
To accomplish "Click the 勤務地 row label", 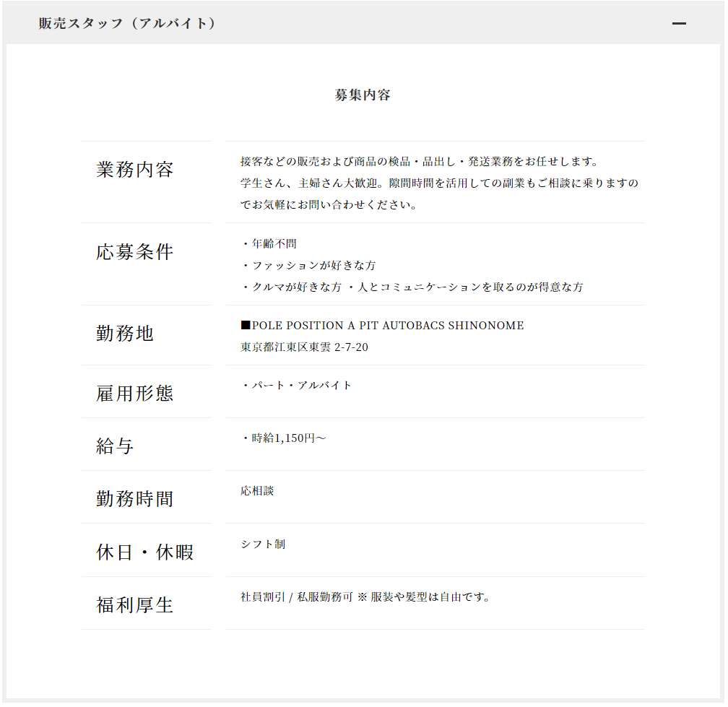I will 125,334.
